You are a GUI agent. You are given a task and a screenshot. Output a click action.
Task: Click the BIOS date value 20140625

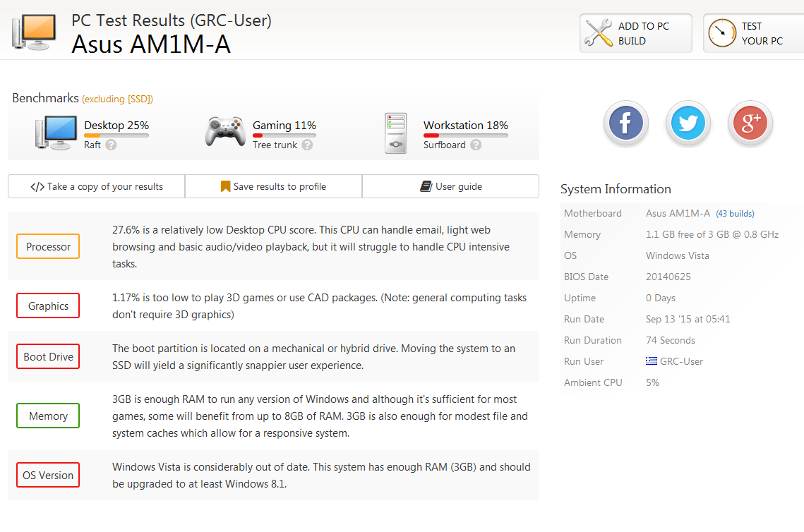tap(668, 277)
